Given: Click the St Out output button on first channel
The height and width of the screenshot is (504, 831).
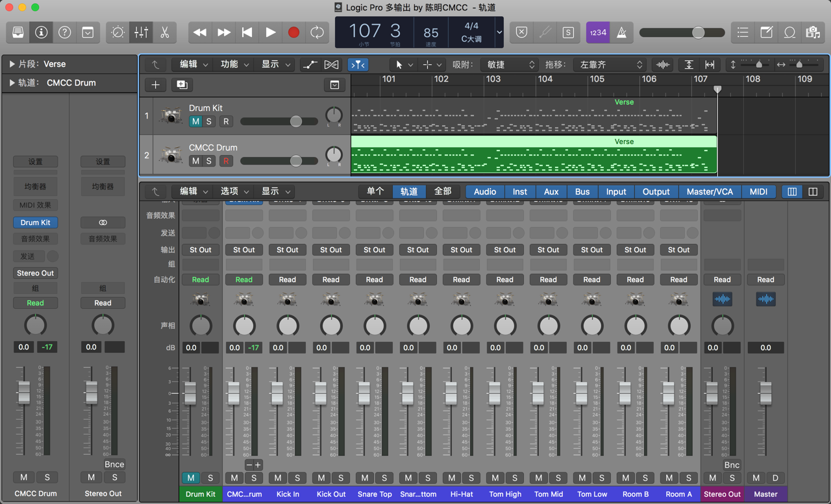Looking at the screenshot, I should tap(201, 249).
